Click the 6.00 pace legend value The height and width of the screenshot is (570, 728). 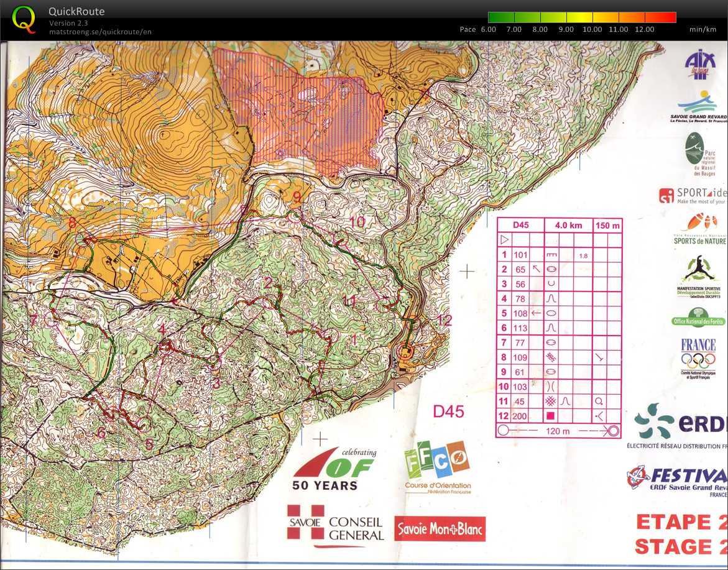(488, 29)
